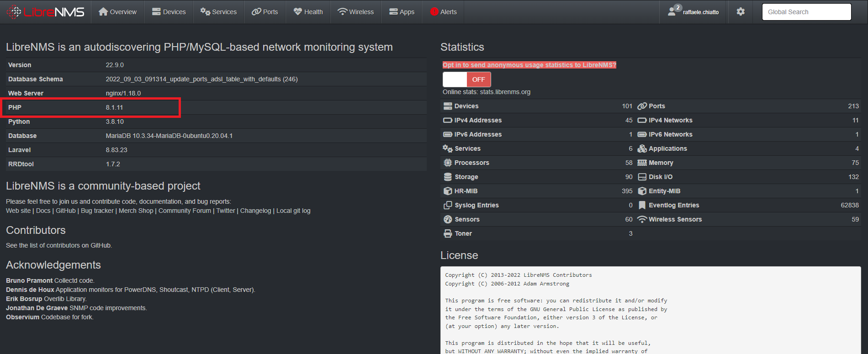The image size is (868, 354).
Task: Click the Version value 22.9.0
Action: point(115,65)
